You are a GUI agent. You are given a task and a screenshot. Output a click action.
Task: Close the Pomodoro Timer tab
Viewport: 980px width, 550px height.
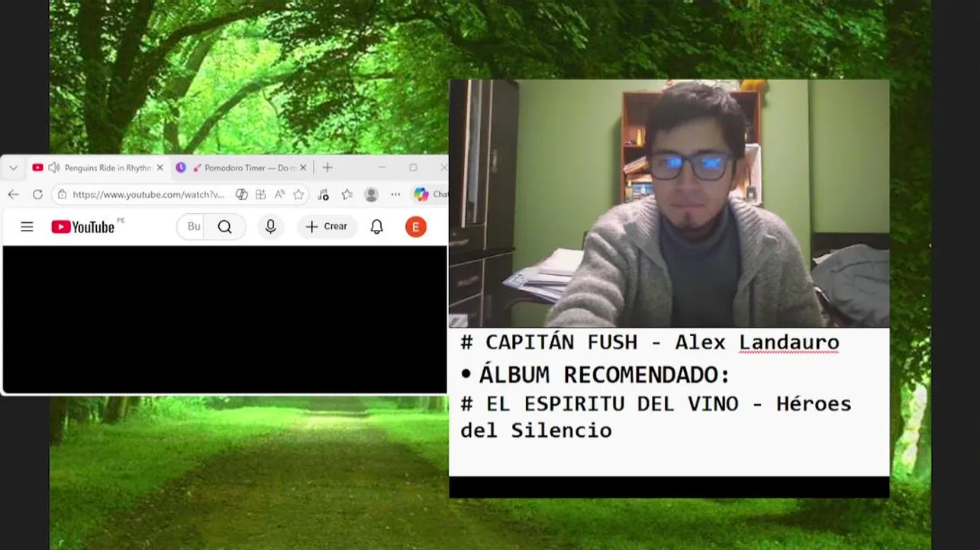click(303, 168)
